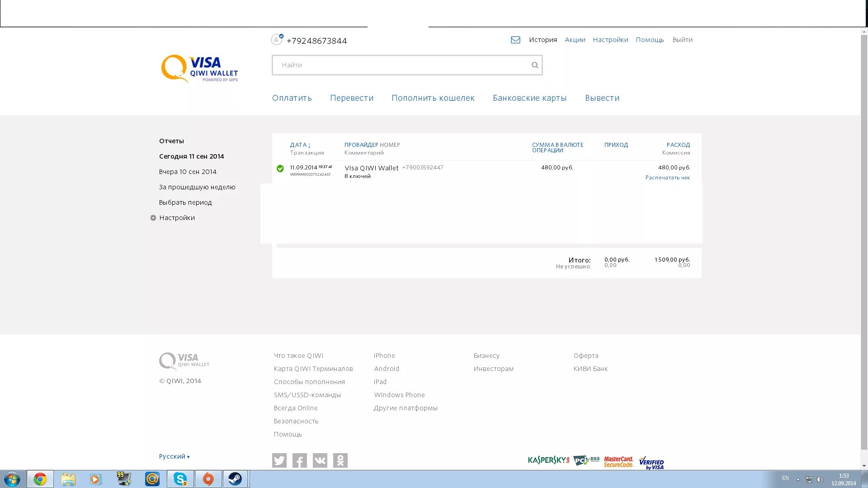Click Выбрать период
The width and height of the screenshot is (868, 488).
click(185, 202)
